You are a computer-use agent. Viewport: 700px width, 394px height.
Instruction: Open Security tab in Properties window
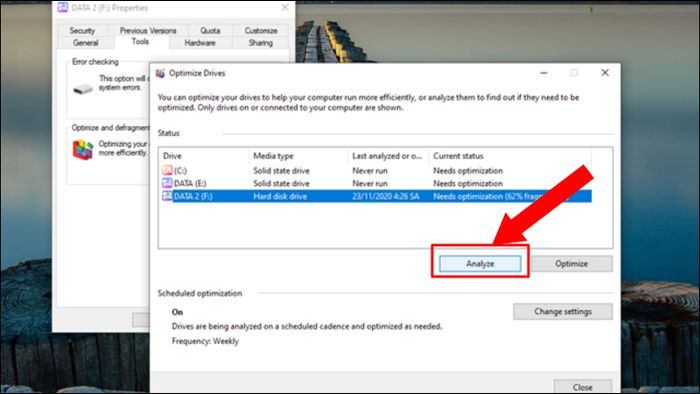(x=82, y=30)
